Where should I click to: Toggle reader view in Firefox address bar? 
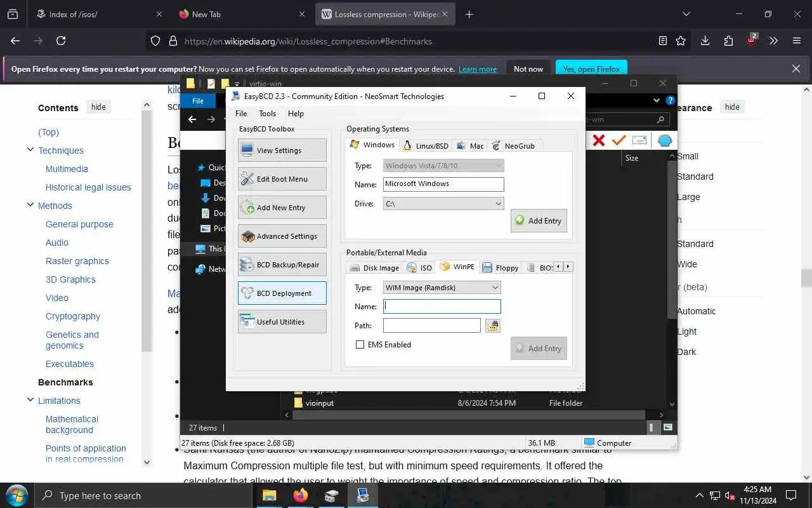point(662,41)
